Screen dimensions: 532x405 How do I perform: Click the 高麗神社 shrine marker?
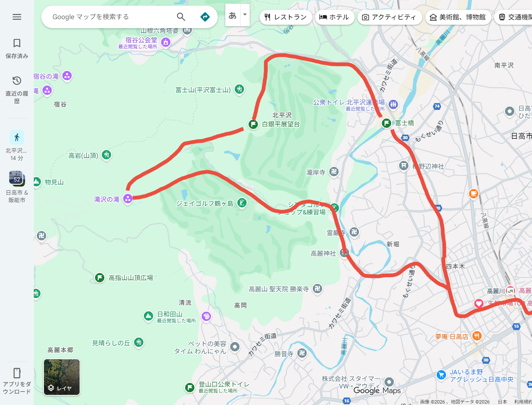[344, 253]
